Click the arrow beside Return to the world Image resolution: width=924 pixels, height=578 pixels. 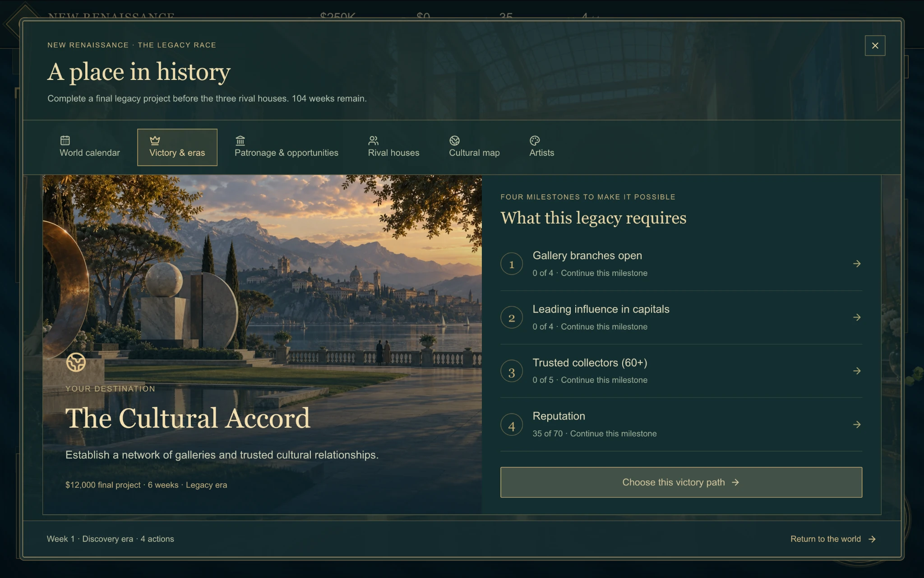pyautogui.click(x=872, y=539)
